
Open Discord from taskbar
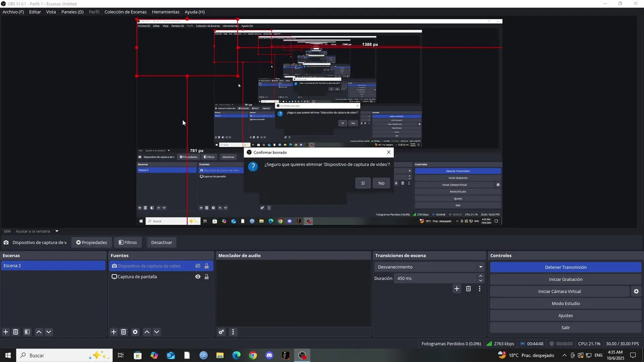[269, 355]
